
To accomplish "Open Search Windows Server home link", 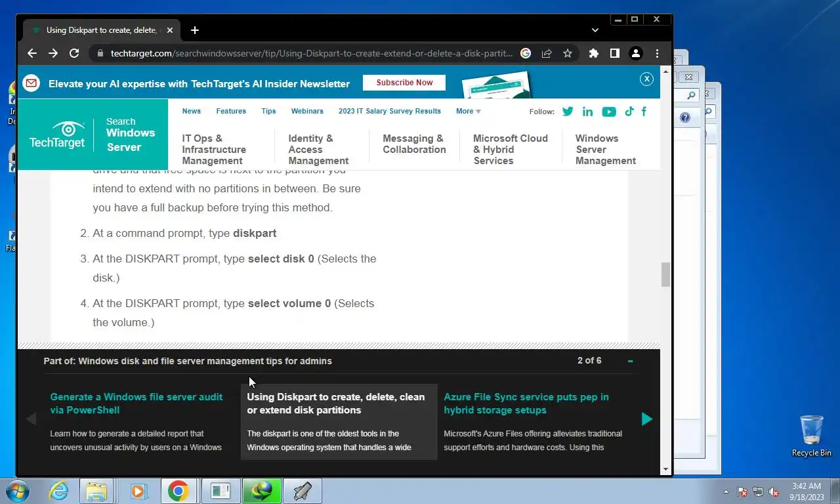I will pos(130,135).
